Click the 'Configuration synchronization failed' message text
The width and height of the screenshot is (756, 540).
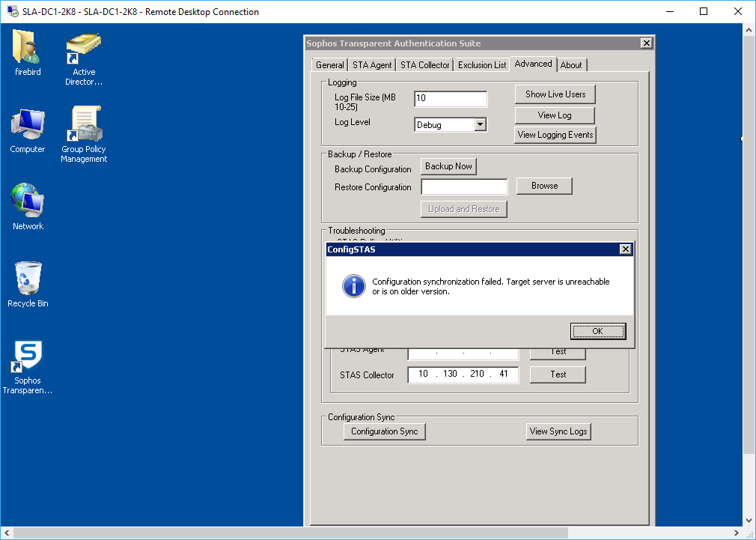(491, 287)
